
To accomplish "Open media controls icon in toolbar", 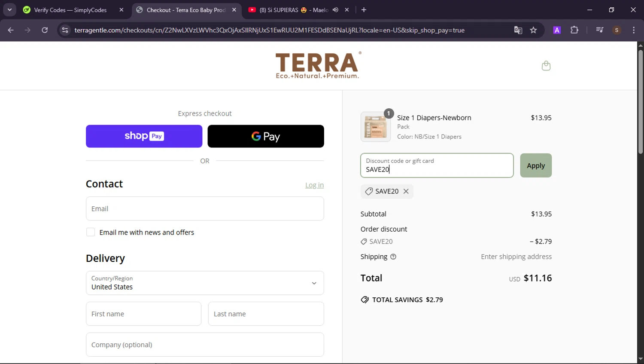I will click(600, 30).
